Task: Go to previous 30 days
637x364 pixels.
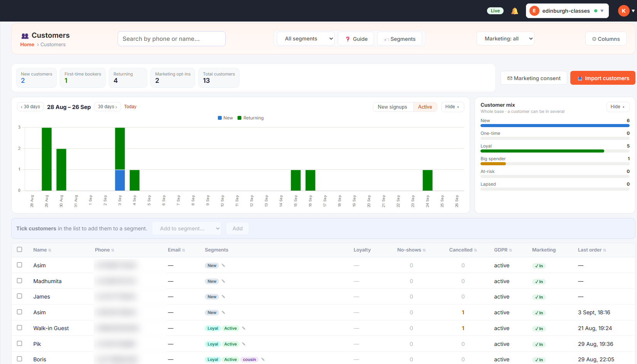Action: (30, 107)
